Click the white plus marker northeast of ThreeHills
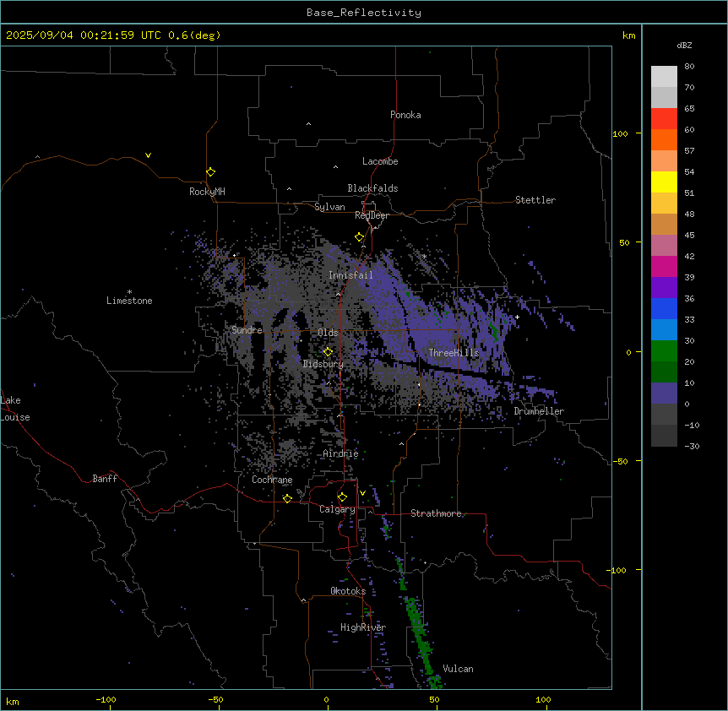The image size is (728, 711). tap(517, 317)
